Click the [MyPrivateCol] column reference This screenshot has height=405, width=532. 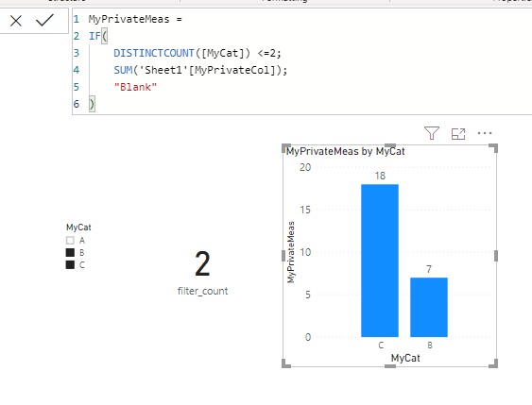(x=232, y=70)
